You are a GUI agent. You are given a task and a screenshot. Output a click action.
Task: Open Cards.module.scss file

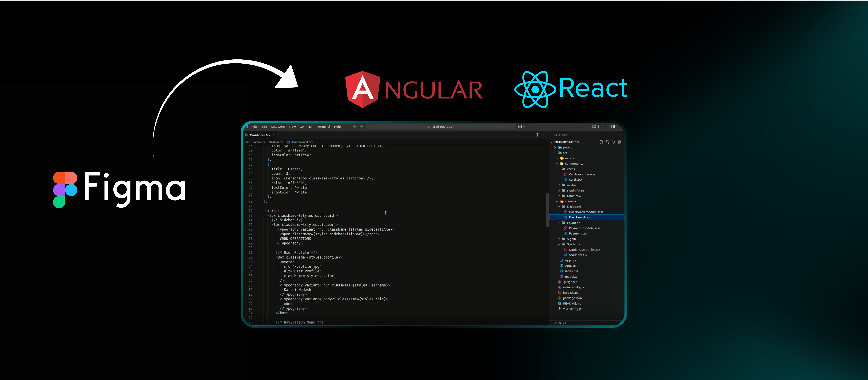[587, 174]
